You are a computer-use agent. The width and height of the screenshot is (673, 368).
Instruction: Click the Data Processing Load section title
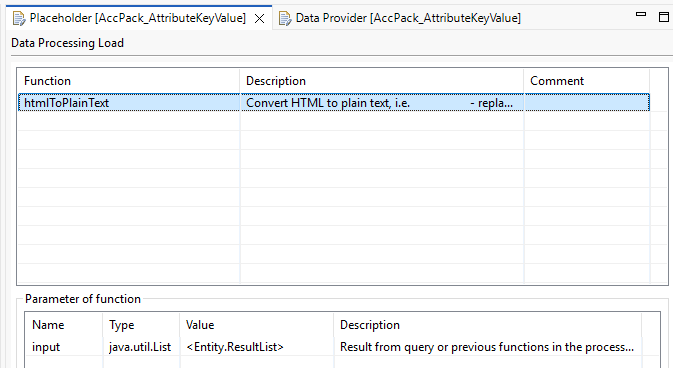pyautogui.click(x=67, y=43)
